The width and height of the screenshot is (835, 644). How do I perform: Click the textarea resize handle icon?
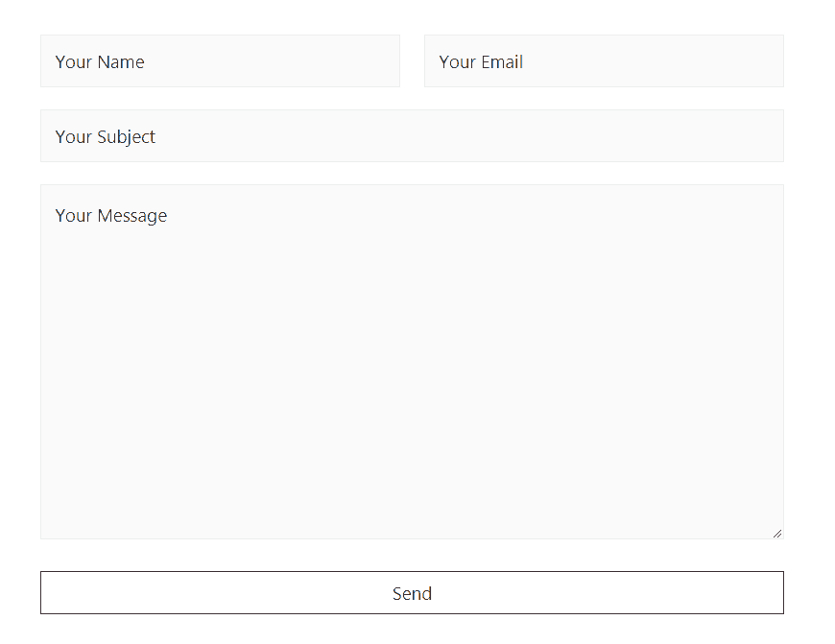click(777, 534)
